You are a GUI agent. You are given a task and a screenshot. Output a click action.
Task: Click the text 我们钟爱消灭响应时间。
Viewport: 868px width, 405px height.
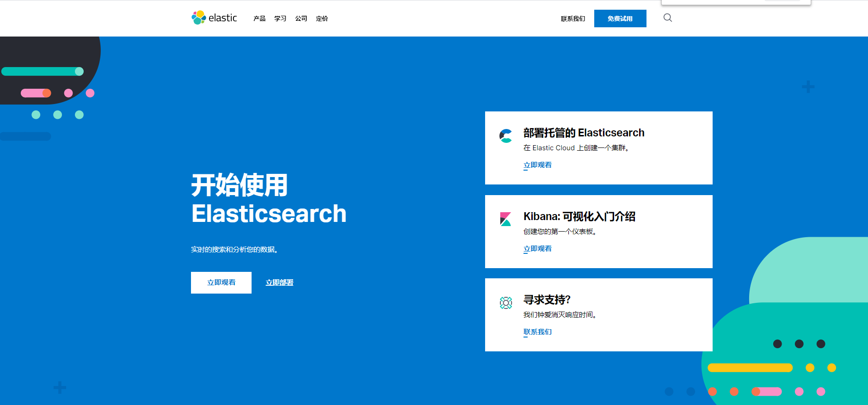click(560, 315)
